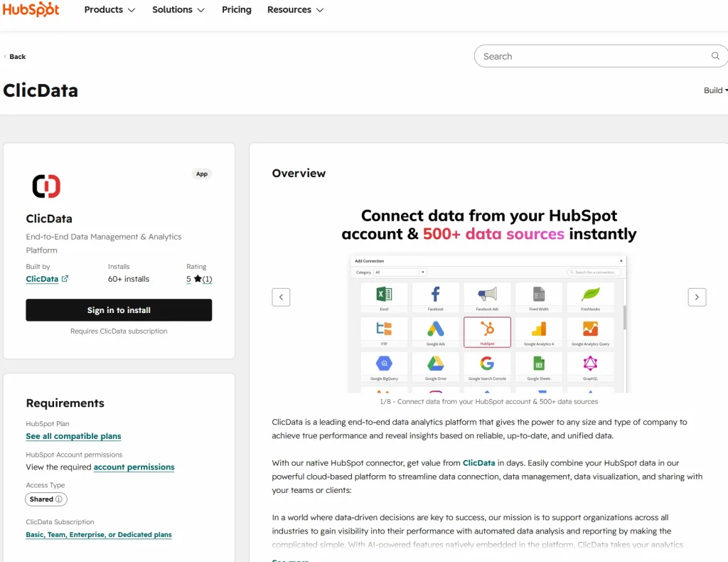Click the Google Sheets icon

539,364
